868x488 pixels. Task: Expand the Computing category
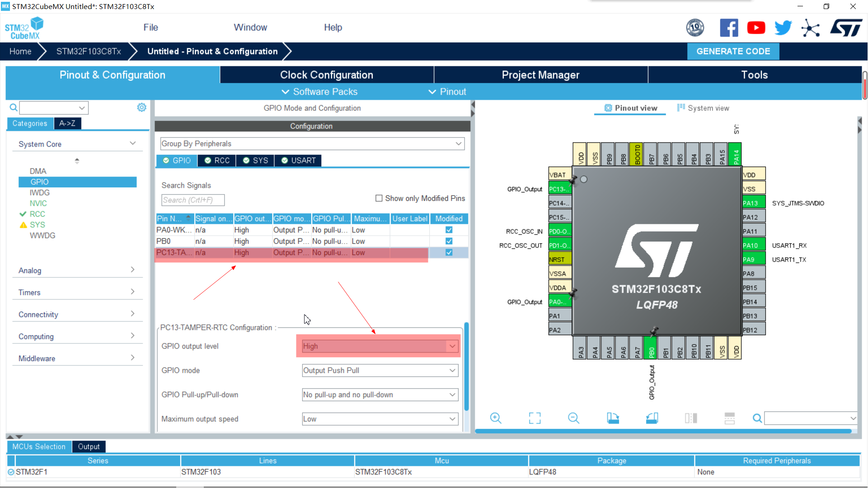point(77,336)
